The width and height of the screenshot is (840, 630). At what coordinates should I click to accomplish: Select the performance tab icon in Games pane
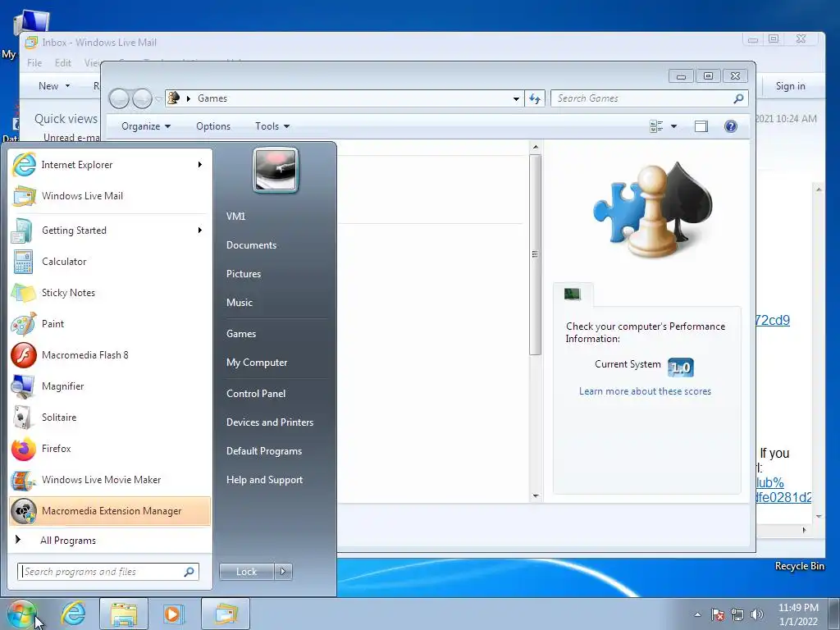[572, 294]
